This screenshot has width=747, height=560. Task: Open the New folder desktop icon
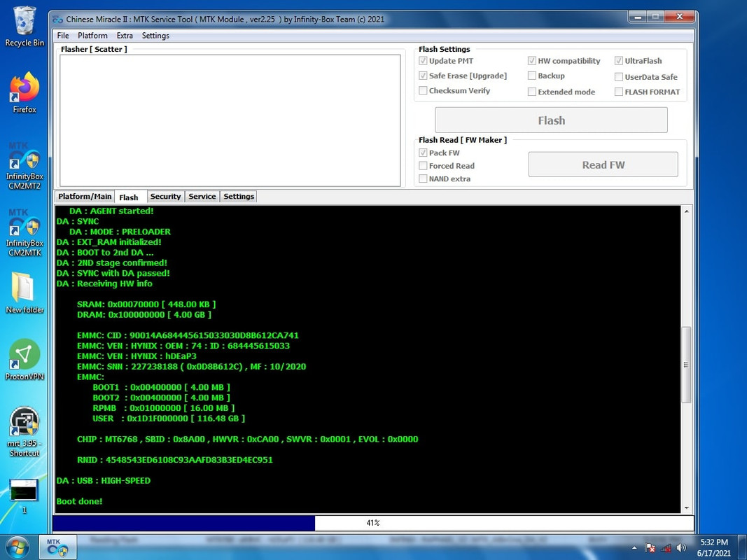(x=25, y=293)
